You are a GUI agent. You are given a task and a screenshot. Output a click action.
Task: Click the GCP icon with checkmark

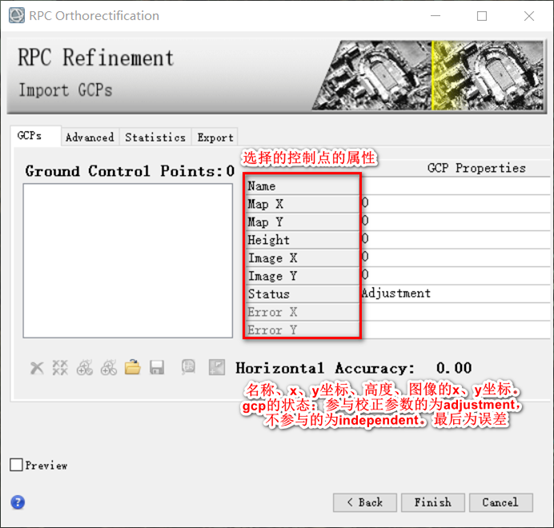[x=84, y=368]
